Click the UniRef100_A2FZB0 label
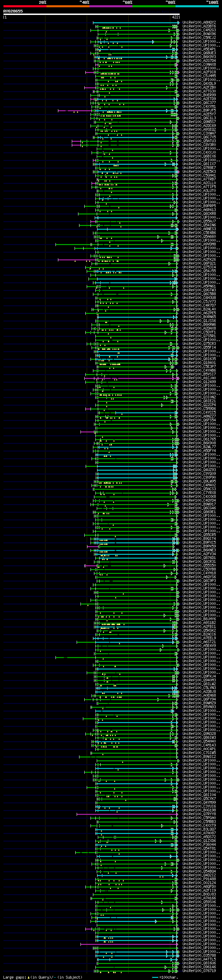 [199, 87]
